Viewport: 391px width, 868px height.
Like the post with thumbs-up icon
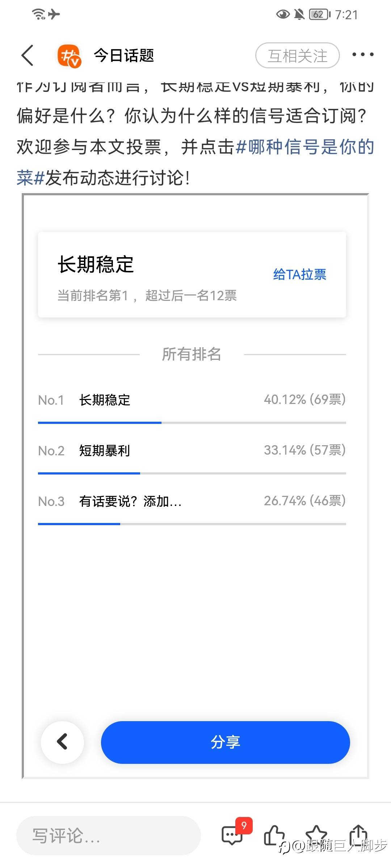pos(274,835)
